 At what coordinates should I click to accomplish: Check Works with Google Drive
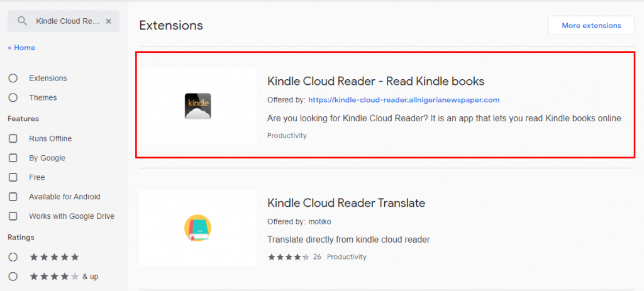(13, 216)
